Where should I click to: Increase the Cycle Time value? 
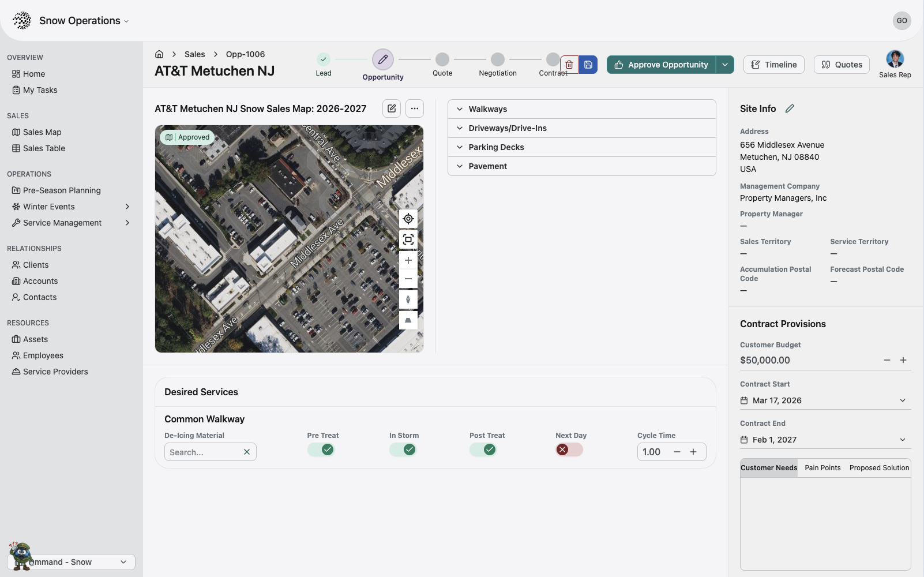(x=693, y=452)
